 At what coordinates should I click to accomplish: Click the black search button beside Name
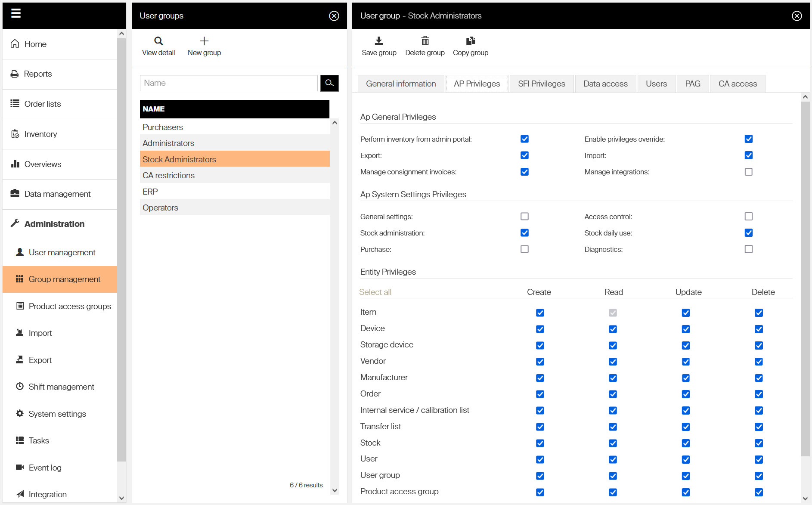[329, 83]
